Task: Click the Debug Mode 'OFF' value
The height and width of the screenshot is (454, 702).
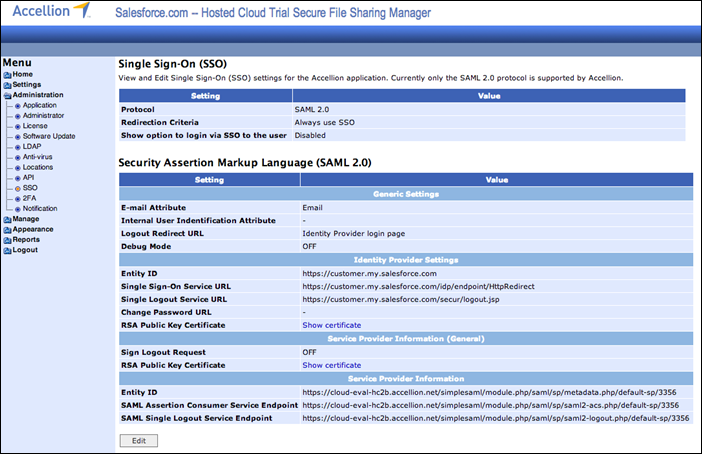Action: pos(309,246)
